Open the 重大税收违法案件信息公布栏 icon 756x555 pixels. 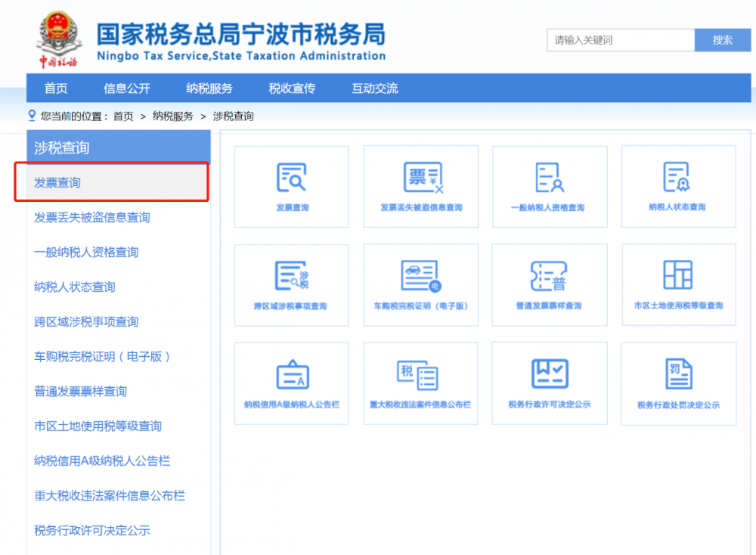pyautogui.click(x=420, y=383)
